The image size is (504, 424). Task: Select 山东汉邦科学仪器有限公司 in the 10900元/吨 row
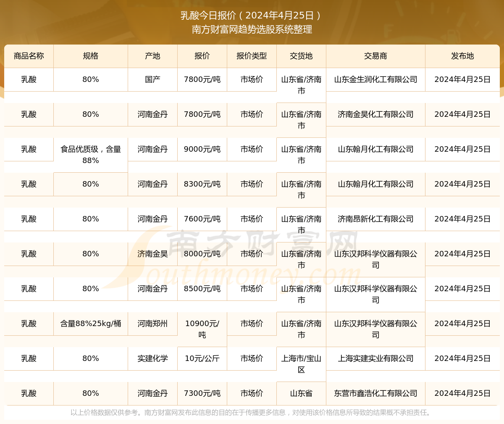(375, 329)
